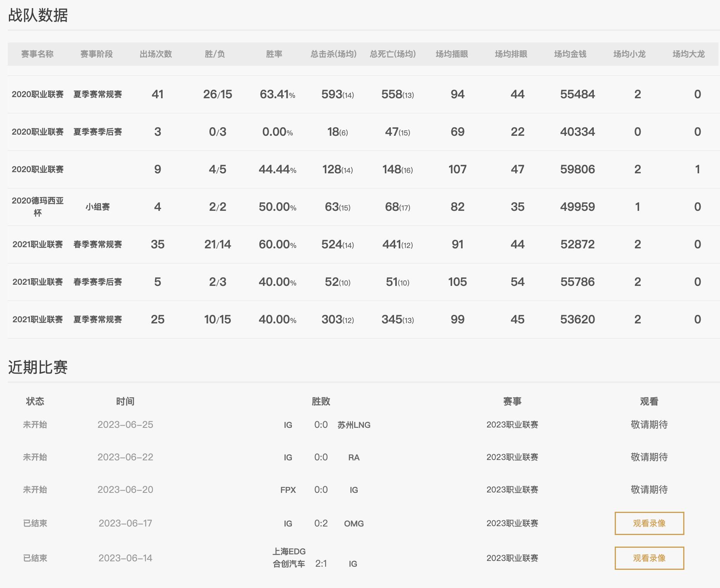The height and width of the screenshot is (588, 720).
Task: Click the 26/15 win-loss record cell
Action: pyautogui.click(x=218, y=94)
